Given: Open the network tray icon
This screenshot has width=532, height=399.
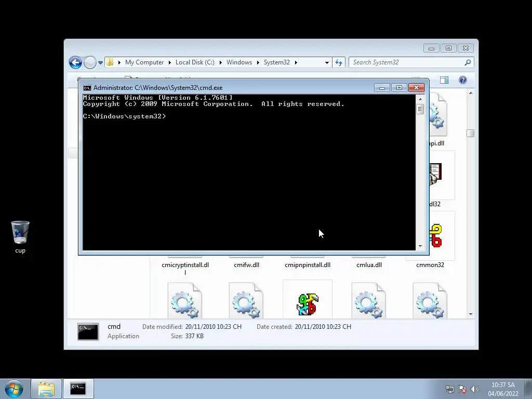Looking at the screenshot, I should [450, 389].
